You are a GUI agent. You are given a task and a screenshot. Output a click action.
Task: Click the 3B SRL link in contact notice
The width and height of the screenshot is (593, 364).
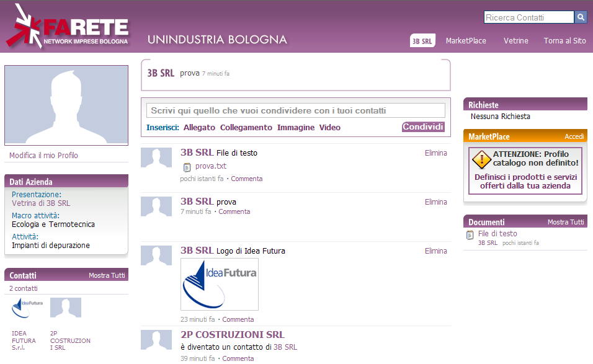coord(285,347)
